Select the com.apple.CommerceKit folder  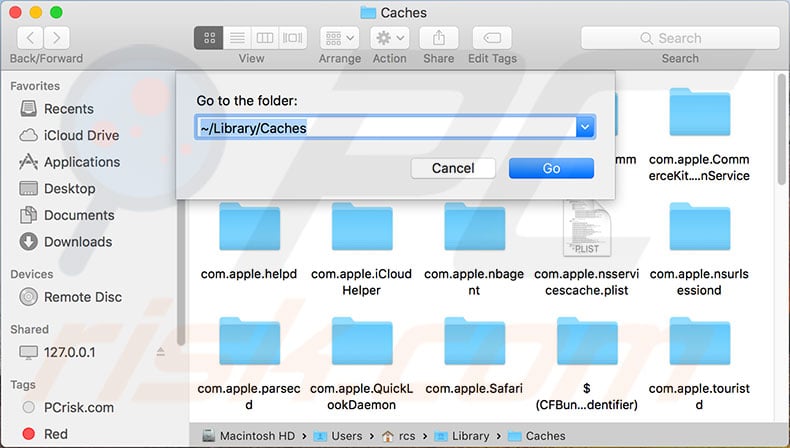click(x=699, y=134)
